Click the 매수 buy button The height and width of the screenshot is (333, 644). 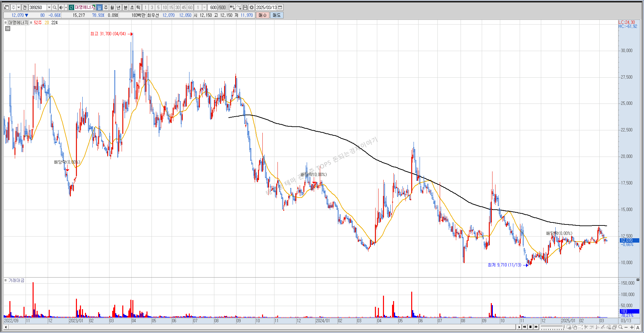[262, 15]
